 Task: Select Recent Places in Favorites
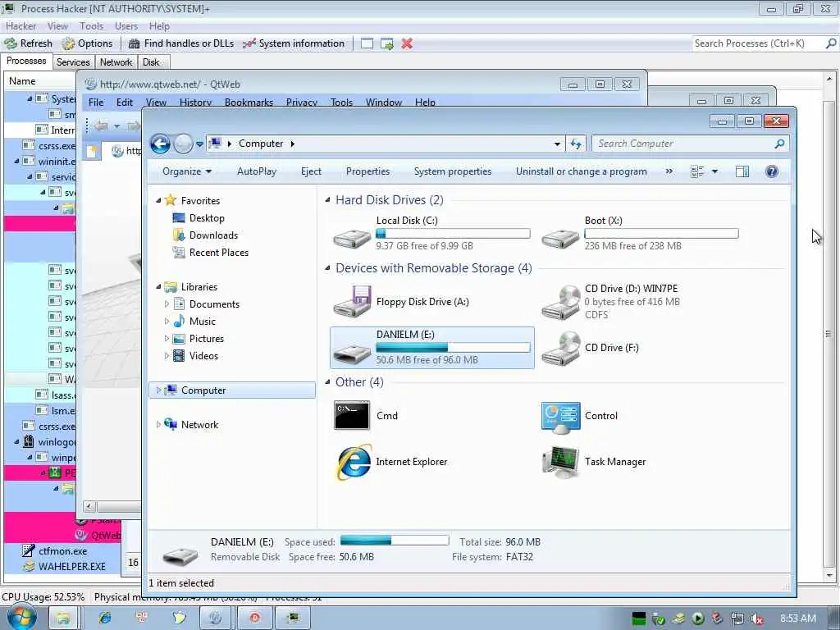(x=218, y=253)
